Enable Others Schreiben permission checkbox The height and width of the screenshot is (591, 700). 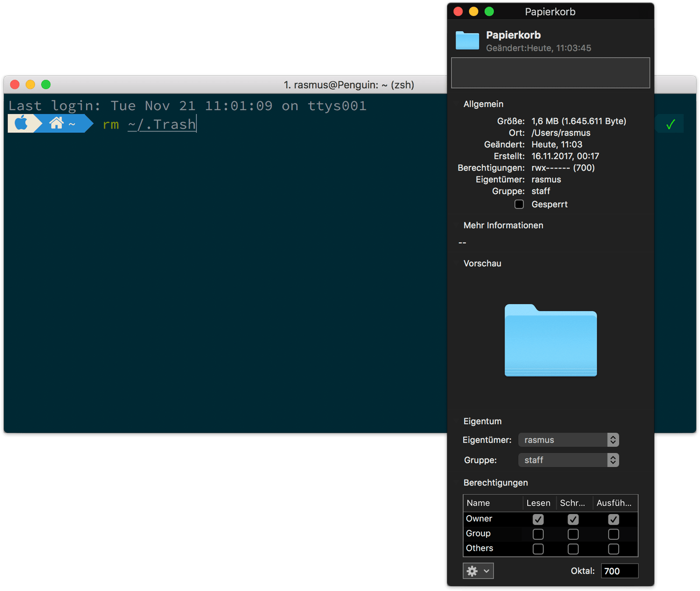[x=573, y=548]
